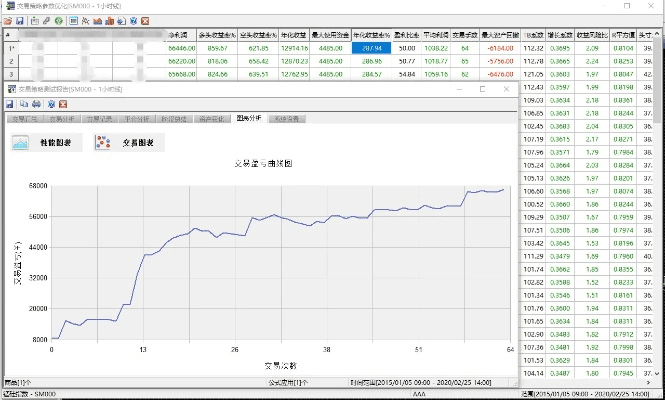Sort by 盈利比率 column header
Image resolution: width=665 pixels, height=400 pixels.
click(405, 34)
